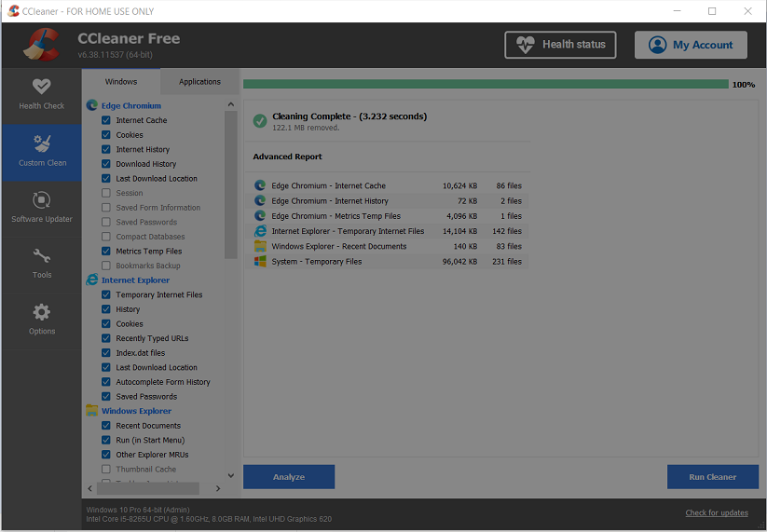The width and height of the screenshot is (767, 532).
Task: Uncheck Temporary Internet Files checkbox
Action: [106, 294]
